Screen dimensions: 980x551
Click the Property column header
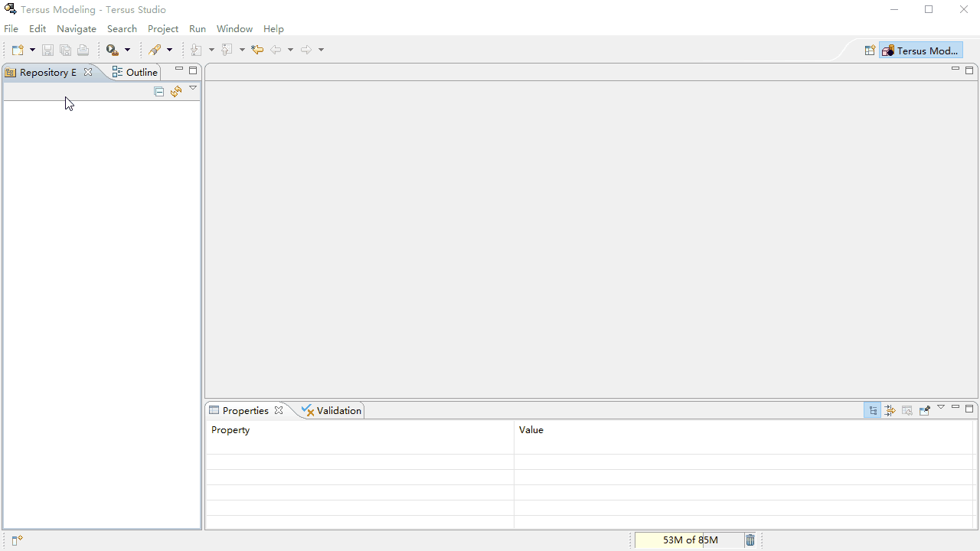tap(360, 430)
